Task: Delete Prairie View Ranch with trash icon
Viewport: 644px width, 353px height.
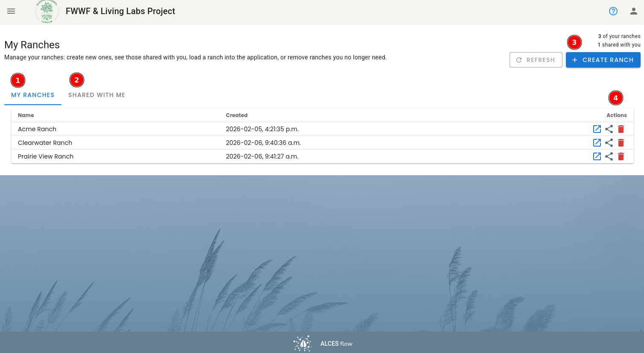Action: tap(621, 156)
